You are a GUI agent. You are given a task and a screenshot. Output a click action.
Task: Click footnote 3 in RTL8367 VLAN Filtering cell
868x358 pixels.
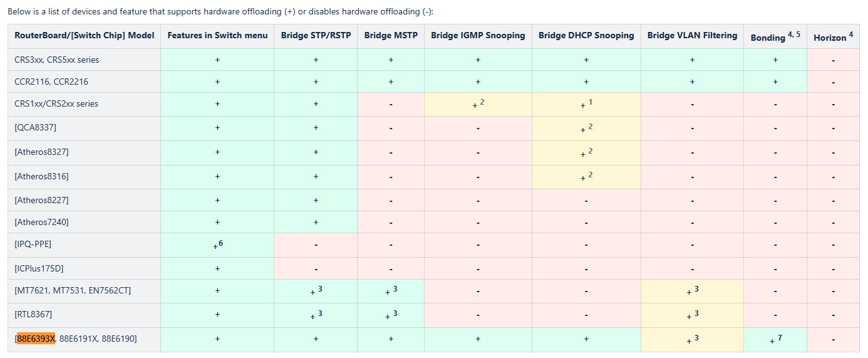click(696, 313)
